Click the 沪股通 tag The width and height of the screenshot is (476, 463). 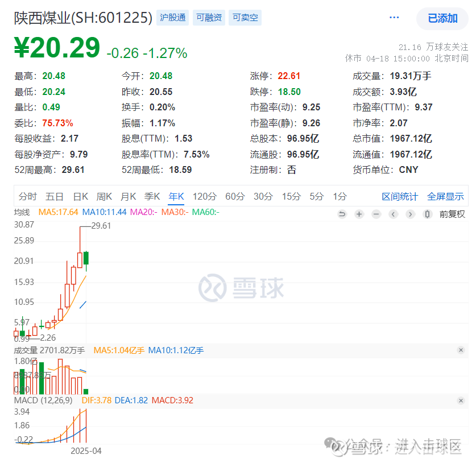click(172, 18)
